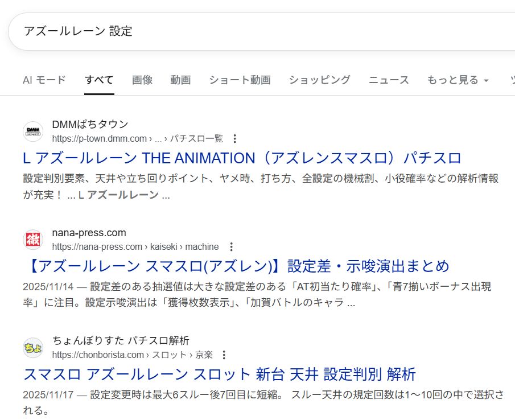Open the L アズールレーン THE ANIMATION result link
Viewport: 515px width, 420px height.
[x=242, y=158]
